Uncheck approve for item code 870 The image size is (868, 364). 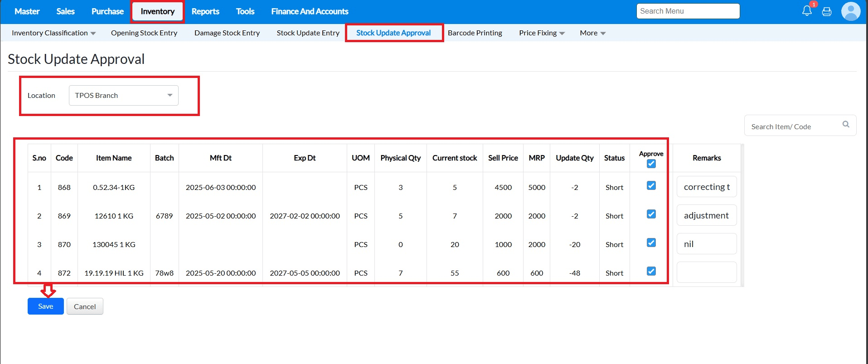coord(651,243)
